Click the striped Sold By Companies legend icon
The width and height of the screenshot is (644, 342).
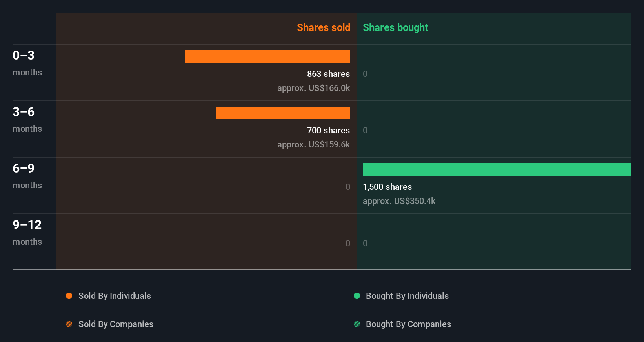(69, 324)
